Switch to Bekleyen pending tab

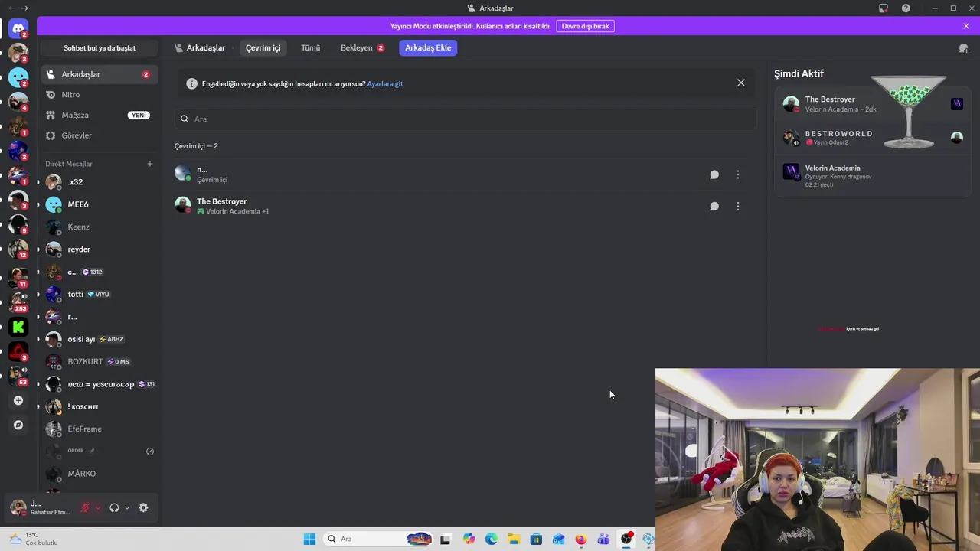click(362, 47)
